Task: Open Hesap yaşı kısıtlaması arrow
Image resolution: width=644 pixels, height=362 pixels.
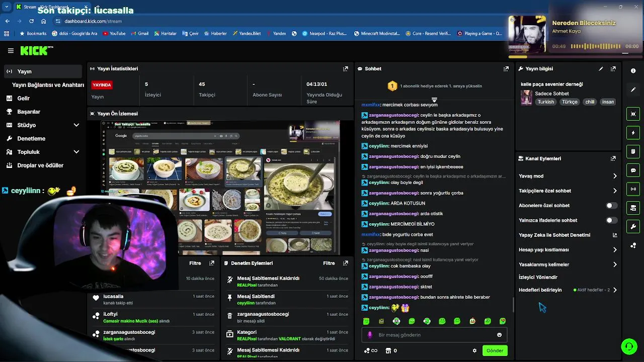Action: point(614,250)
